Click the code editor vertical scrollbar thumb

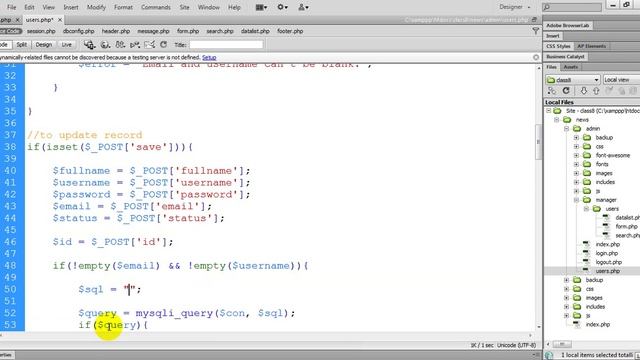coord(538,142)
